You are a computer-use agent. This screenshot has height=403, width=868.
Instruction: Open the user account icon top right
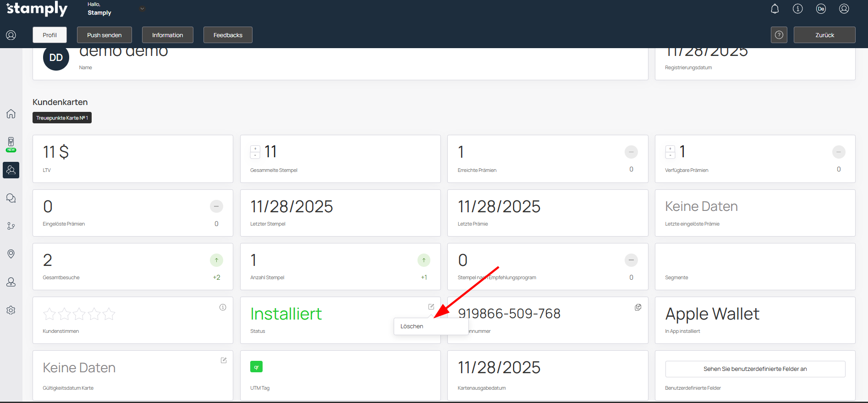click(844, 9)
